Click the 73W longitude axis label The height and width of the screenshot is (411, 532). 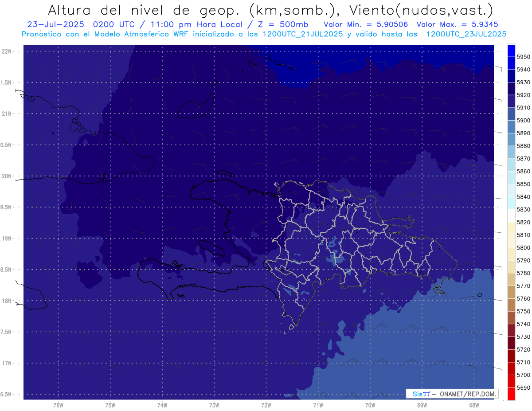pyautogui.click(x=214, y=405)
